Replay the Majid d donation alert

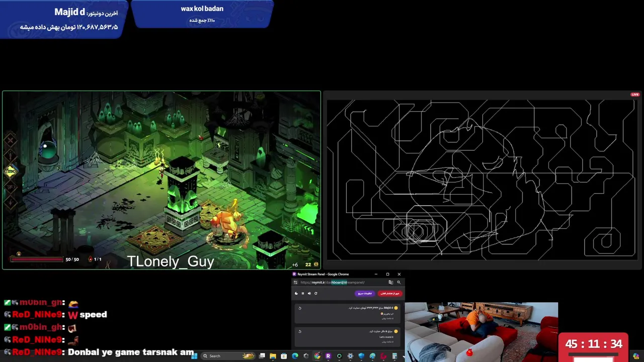tap(300, 308)
